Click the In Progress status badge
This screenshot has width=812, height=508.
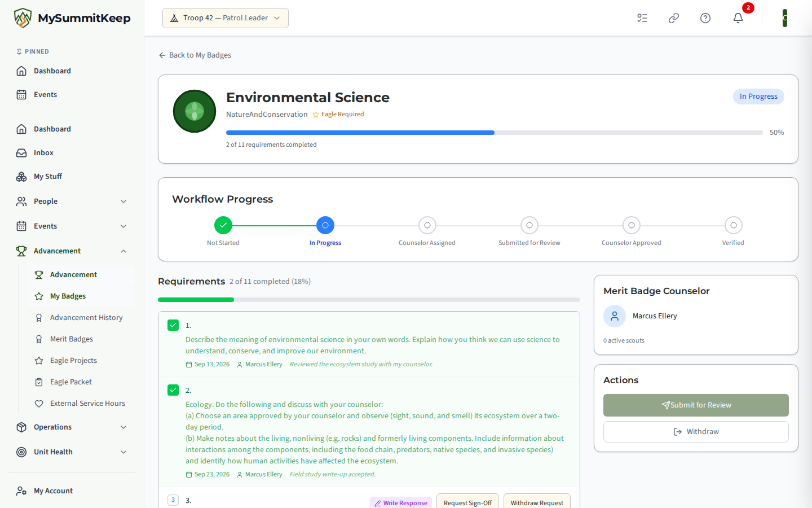758,97
